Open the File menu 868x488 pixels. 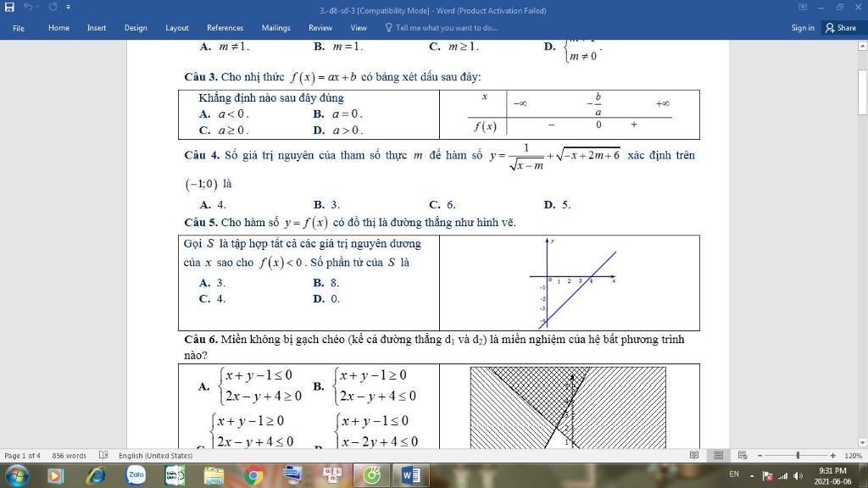[19, 28]
